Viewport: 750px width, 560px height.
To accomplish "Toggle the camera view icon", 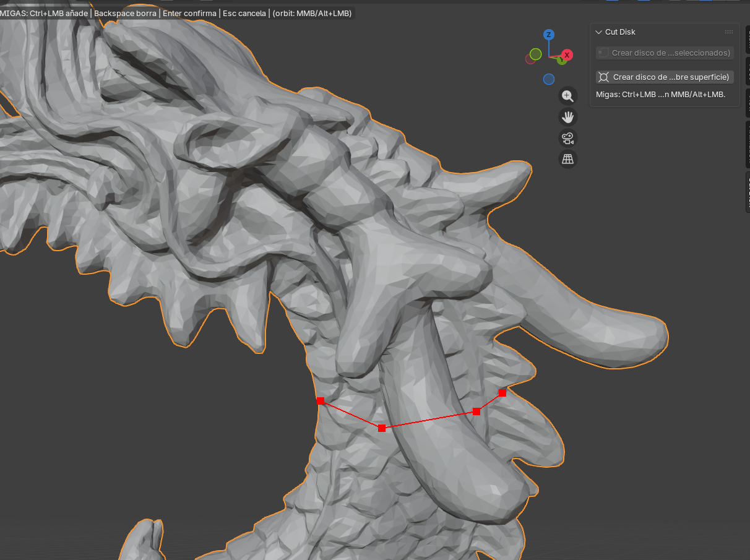I will [567, 138].
